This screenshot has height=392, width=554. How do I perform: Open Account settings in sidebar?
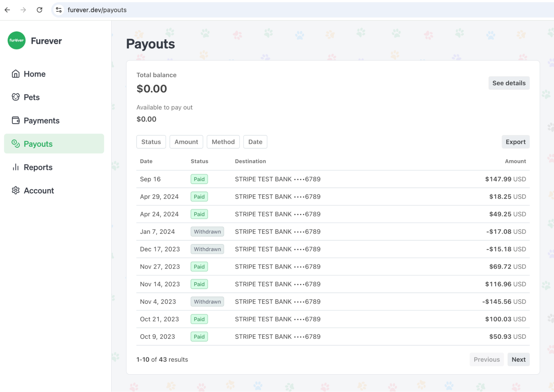[x=54, y=190]
